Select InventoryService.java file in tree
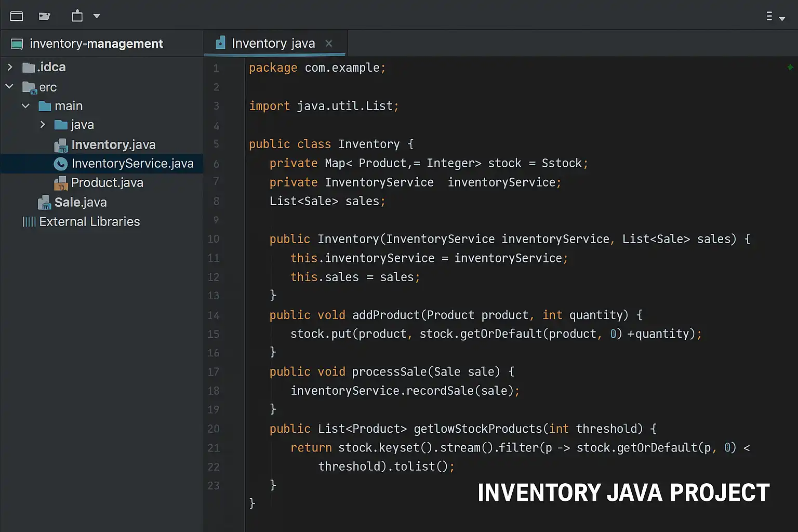The image size is (798, 532). pyautogui.click(x=132, y=164)
